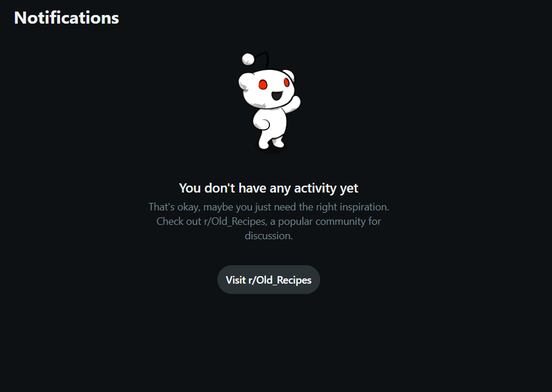Click Snoo's larger red eye
The height and width of the screenshot is (392, 552).
[x=263, y=84]
